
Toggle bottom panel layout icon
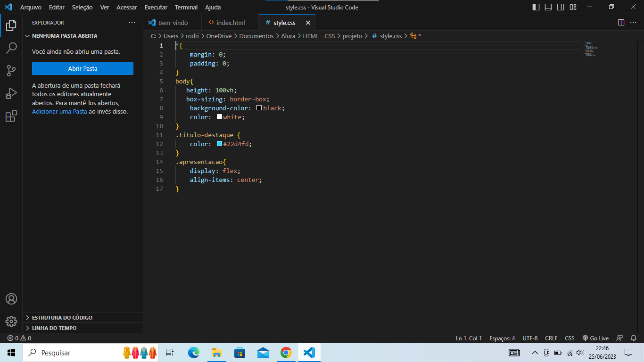[548, 7]
